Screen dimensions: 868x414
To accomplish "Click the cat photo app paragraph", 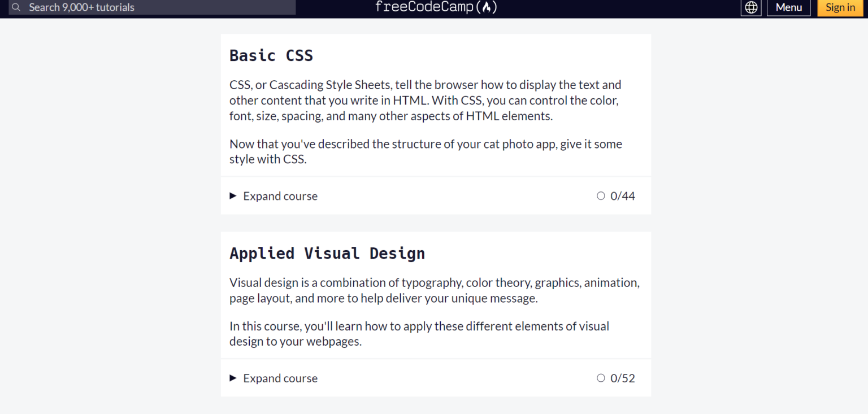I will [425, 151].
